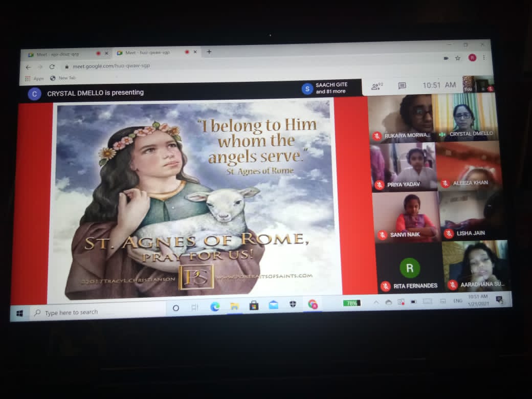Image resolution: width=532 pixels, height=399 pixels.
Task: Click the address bar URL meet.google.com
Action: pos(111,66)
